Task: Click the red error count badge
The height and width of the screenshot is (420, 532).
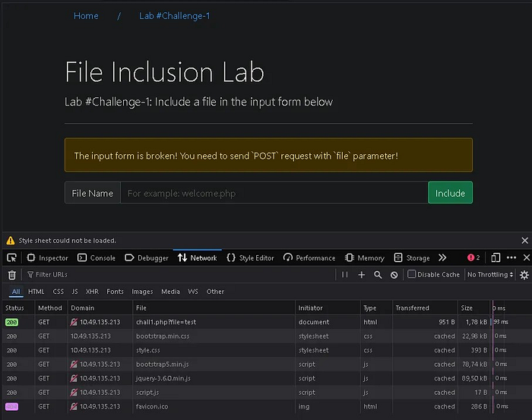Action: click(x=473, y=257)
